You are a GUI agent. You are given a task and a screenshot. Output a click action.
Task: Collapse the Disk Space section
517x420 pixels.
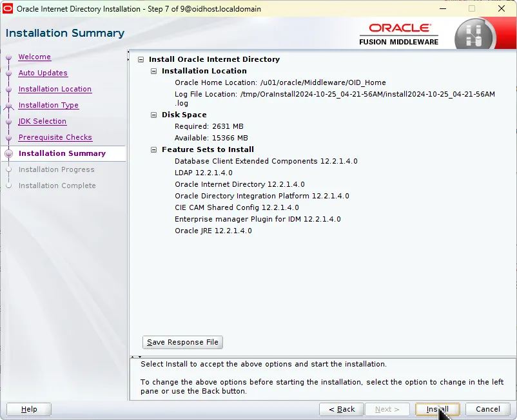click(x=153, y=115)
